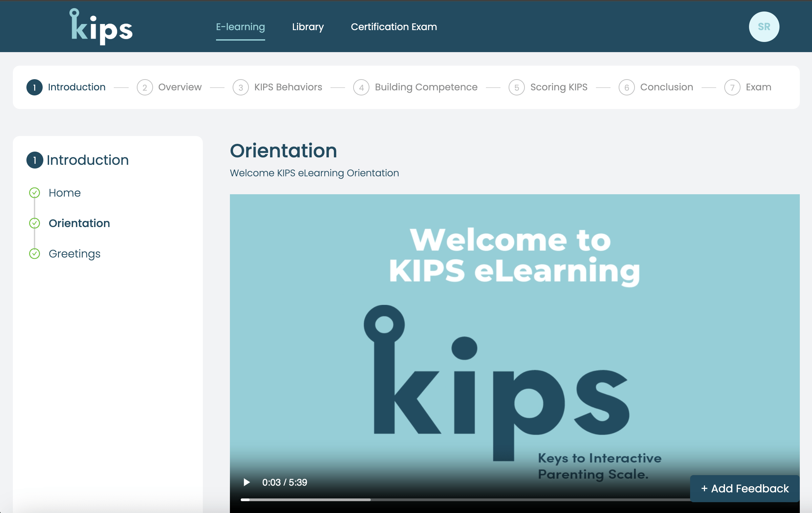Image resolution: width=812 pixels, height=513 pixels.
Task: Go to the Conclusion step
Action: coord(666,87)
